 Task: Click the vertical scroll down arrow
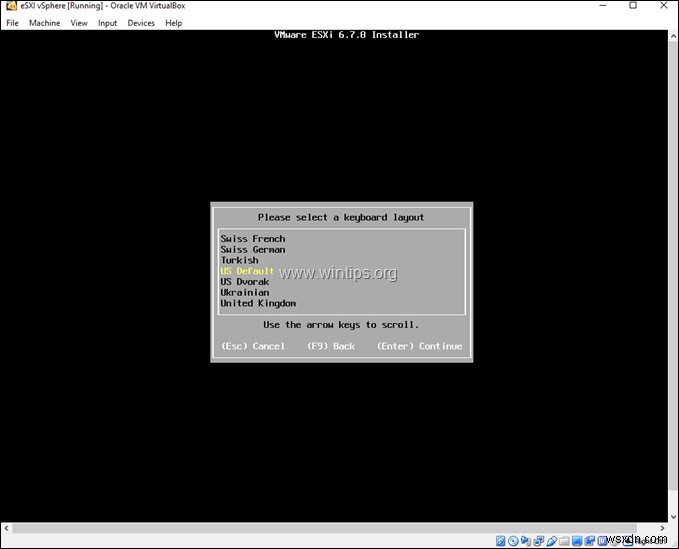point(673,517)
